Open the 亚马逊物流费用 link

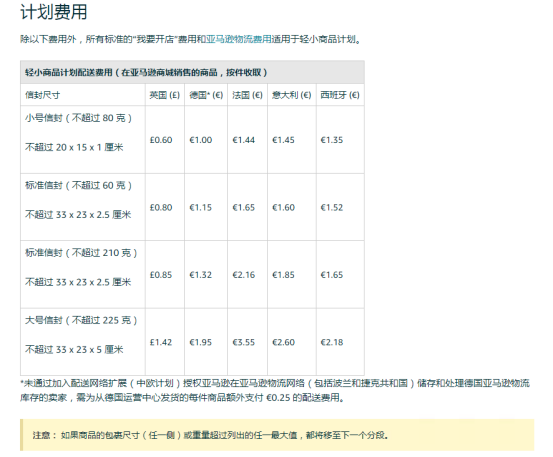pyautogui.click(x=238, y=39)
